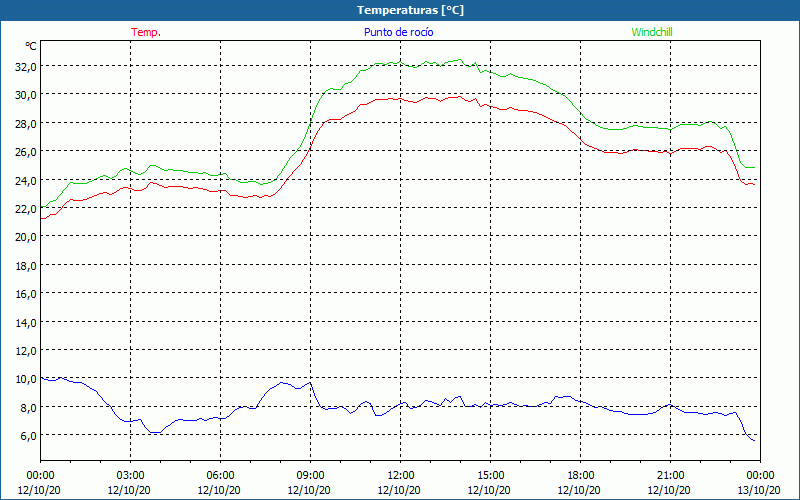Viewport: 800px width, 500px height.
Task: Click the 06:00 time axis label
Action: point(220,476)
